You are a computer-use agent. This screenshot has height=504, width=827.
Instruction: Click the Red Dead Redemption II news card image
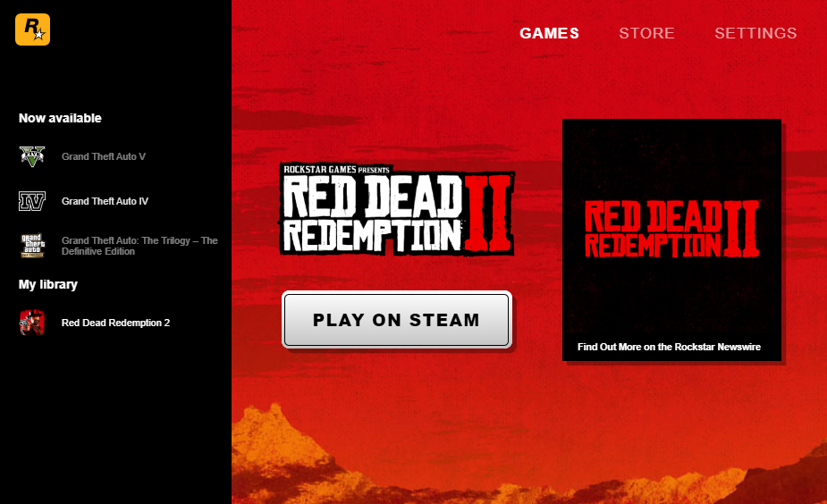pyautogui.click(x=671, y=229)
